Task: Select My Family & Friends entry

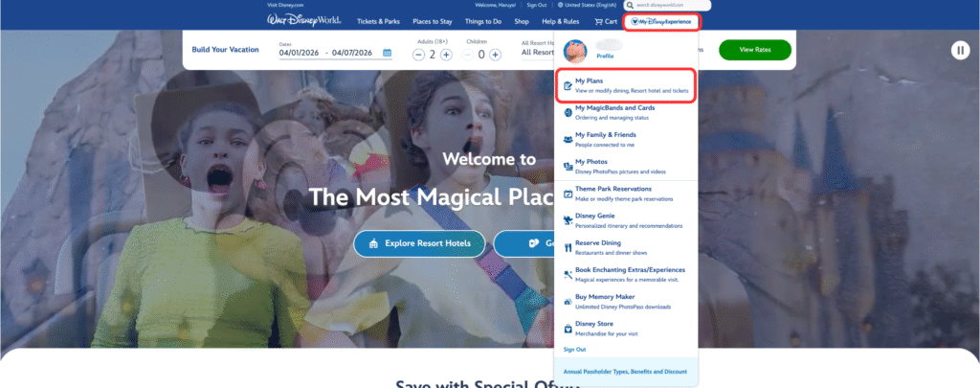Action: coord(626,140)
